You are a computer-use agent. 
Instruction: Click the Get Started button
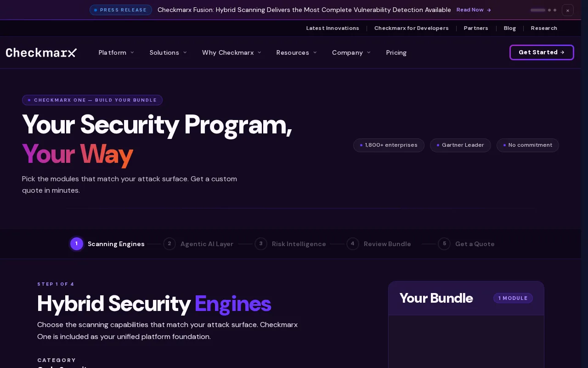(x=542, y=52)
